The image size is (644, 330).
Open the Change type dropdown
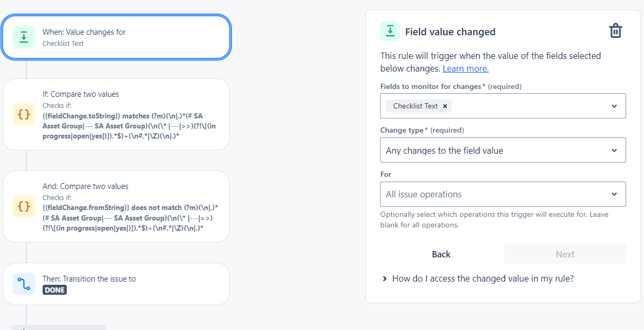(503, 151)
